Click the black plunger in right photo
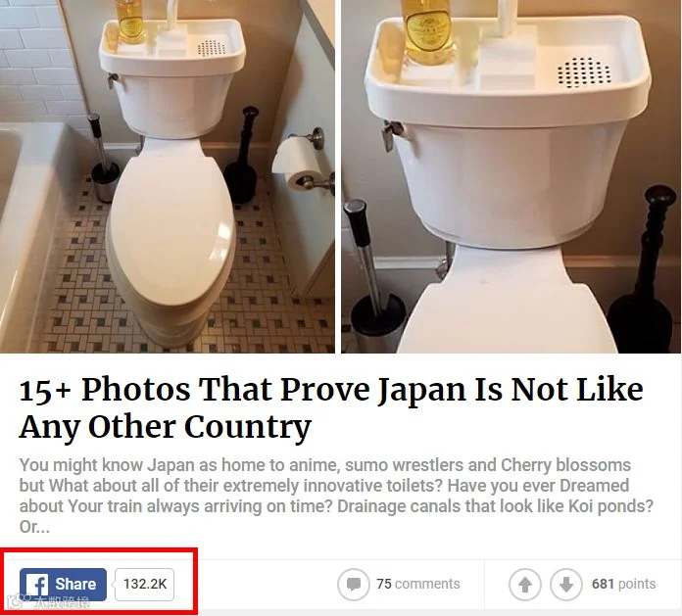Viewport: 682px width, 616px height. [x=644, y=269]
